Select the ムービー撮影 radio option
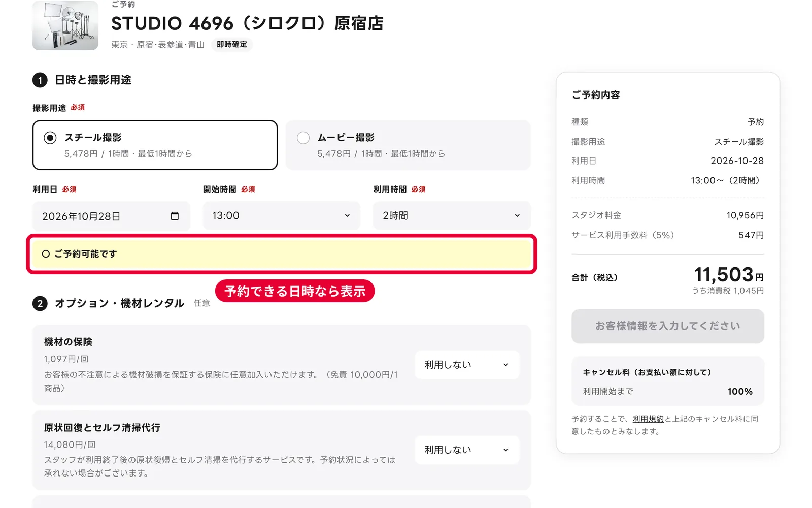 (408, 145)
